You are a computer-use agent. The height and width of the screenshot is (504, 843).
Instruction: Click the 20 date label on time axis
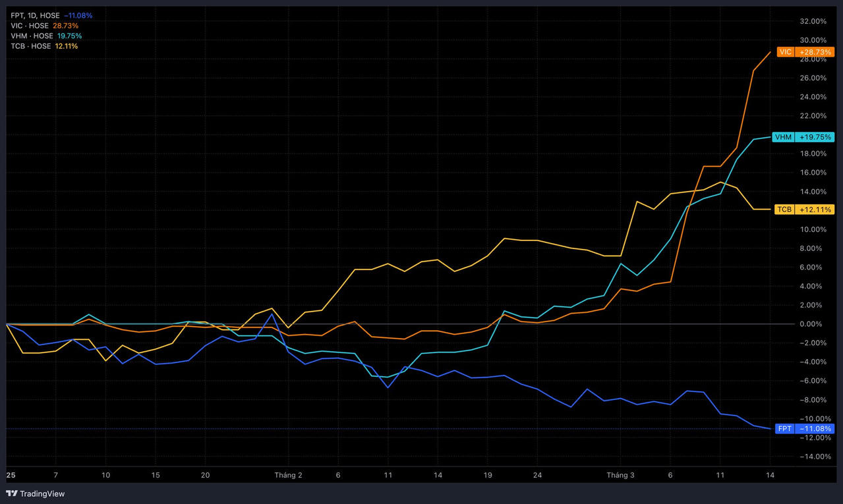[205, 475]
